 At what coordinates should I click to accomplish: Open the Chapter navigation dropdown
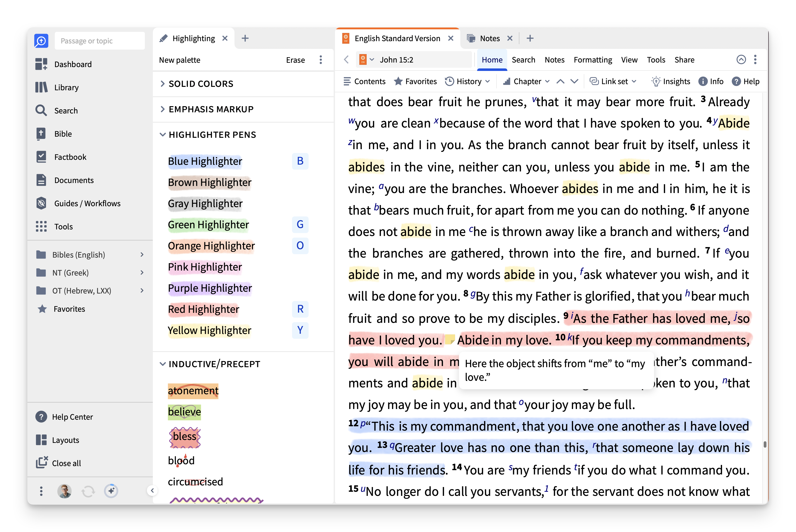(526, 81)
